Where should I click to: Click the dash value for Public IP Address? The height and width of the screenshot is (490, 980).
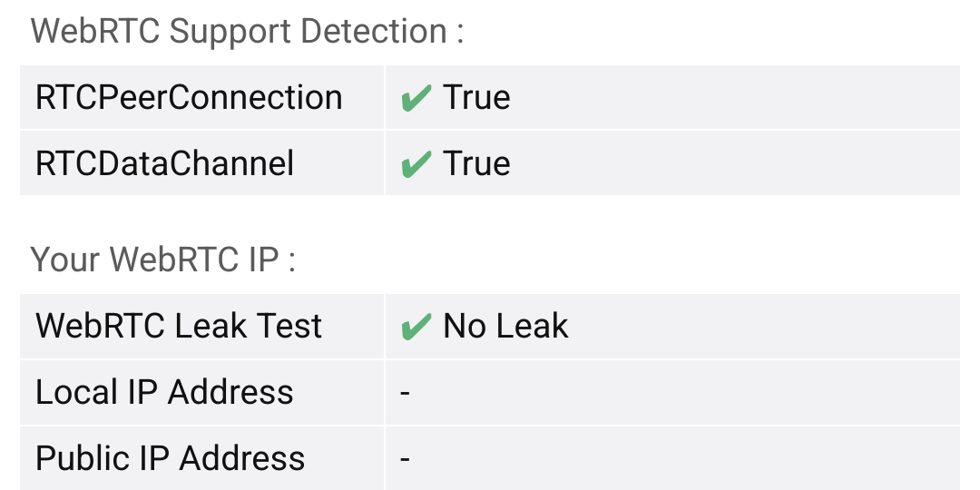tap(405, 459)
